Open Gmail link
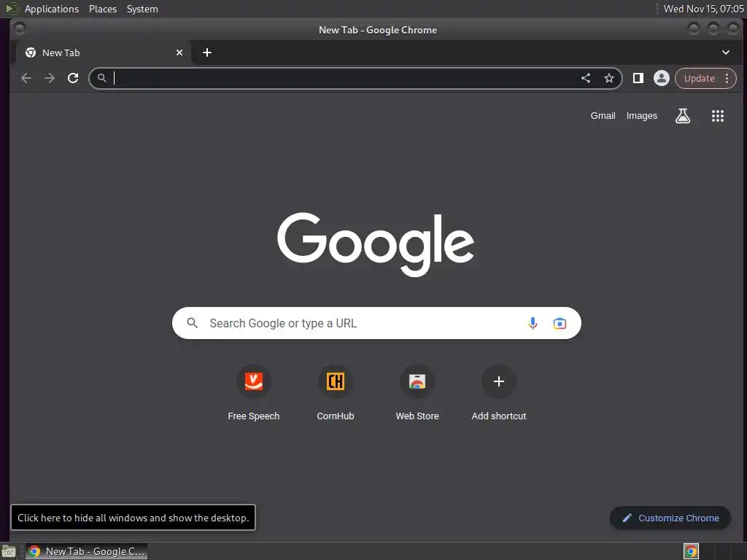The image size is (747, 560). coord(603,116)
